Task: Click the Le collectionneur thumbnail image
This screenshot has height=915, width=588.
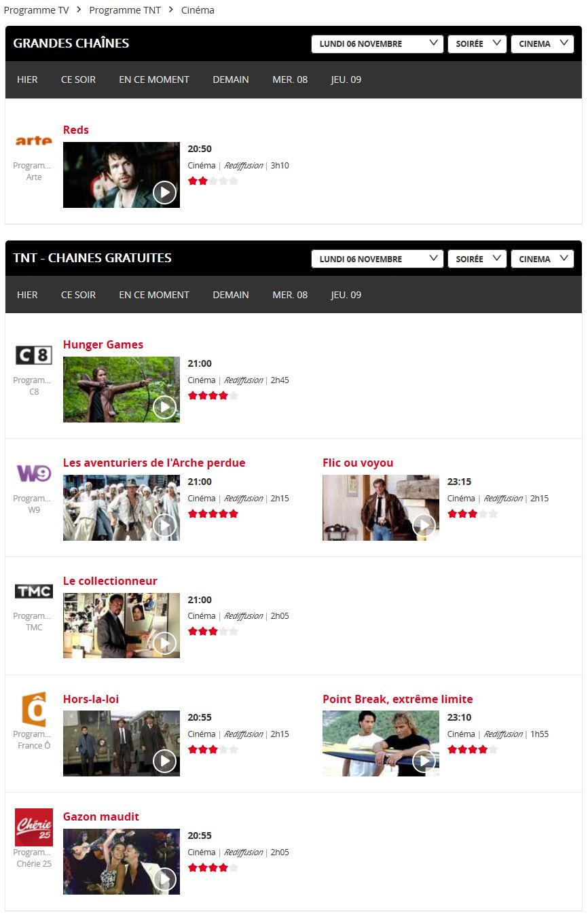Action: click(x=121, y=625)
